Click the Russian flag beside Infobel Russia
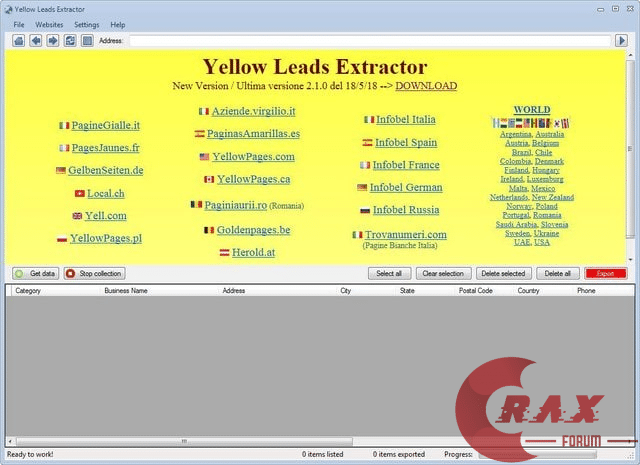 (365, 210)
